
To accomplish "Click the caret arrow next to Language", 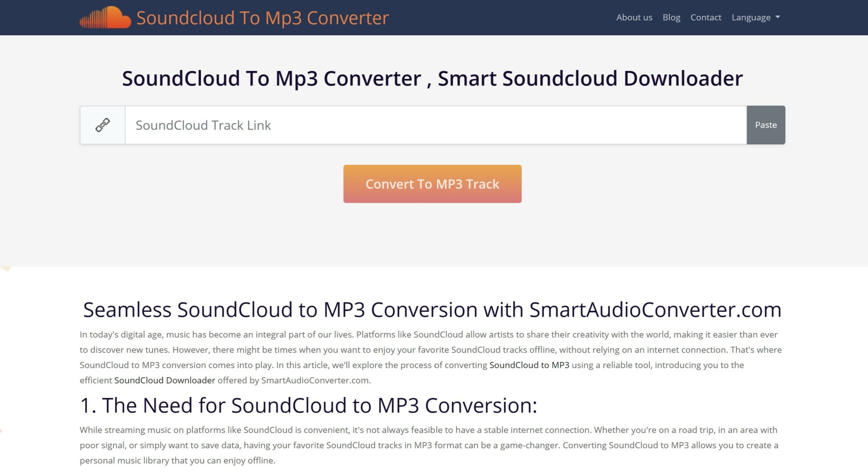I will click(x=778, y=17).
